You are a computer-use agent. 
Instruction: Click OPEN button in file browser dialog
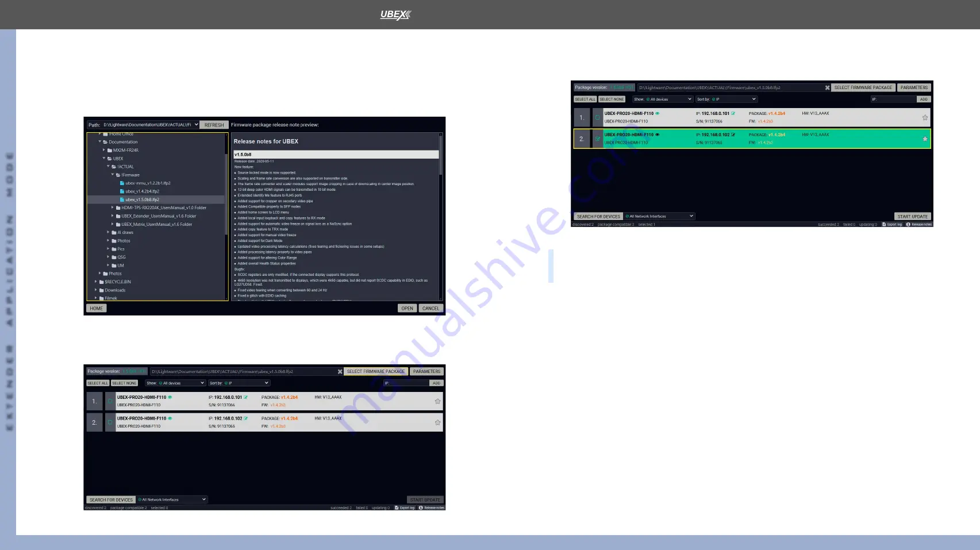[x=407, y=309]
